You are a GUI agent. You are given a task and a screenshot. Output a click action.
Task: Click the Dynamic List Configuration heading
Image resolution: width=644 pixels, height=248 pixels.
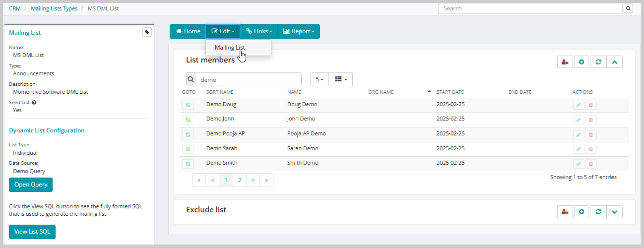click(47, 130)
